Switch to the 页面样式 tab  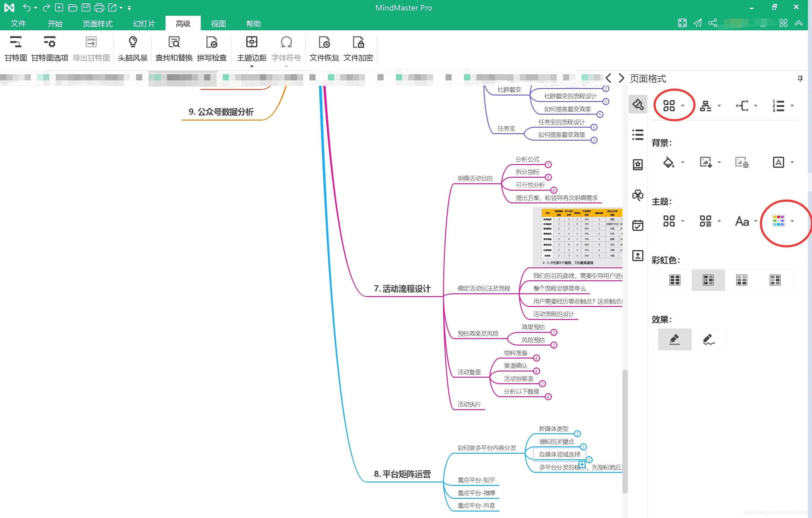click(97, 23)
